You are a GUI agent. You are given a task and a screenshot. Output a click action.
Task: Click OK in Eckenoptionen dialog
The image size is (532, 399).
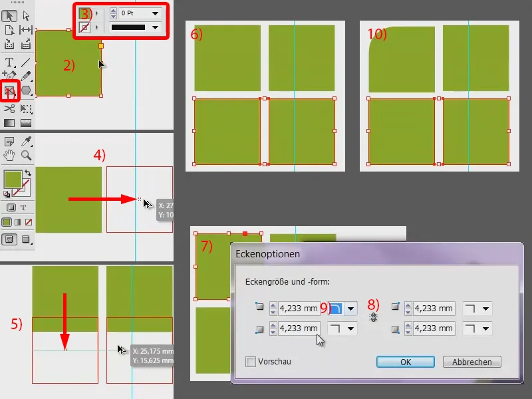coord(406,362)
